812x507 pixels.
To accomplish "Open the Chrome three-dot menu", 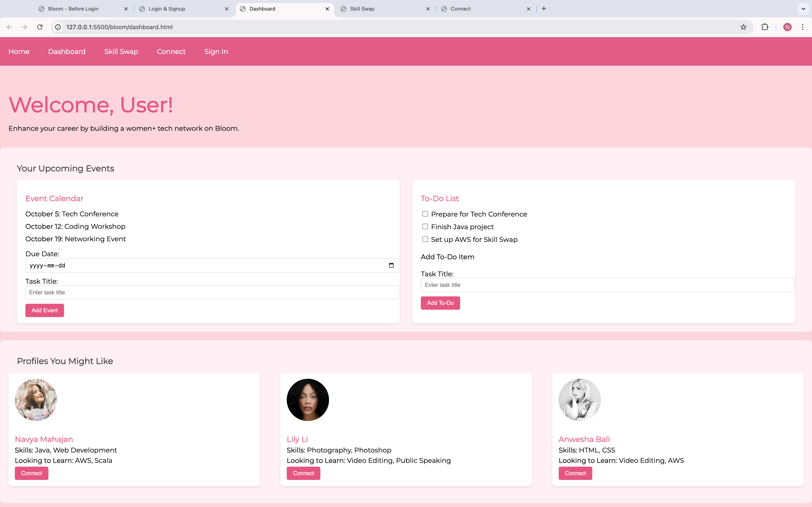I will coord(803,27).
